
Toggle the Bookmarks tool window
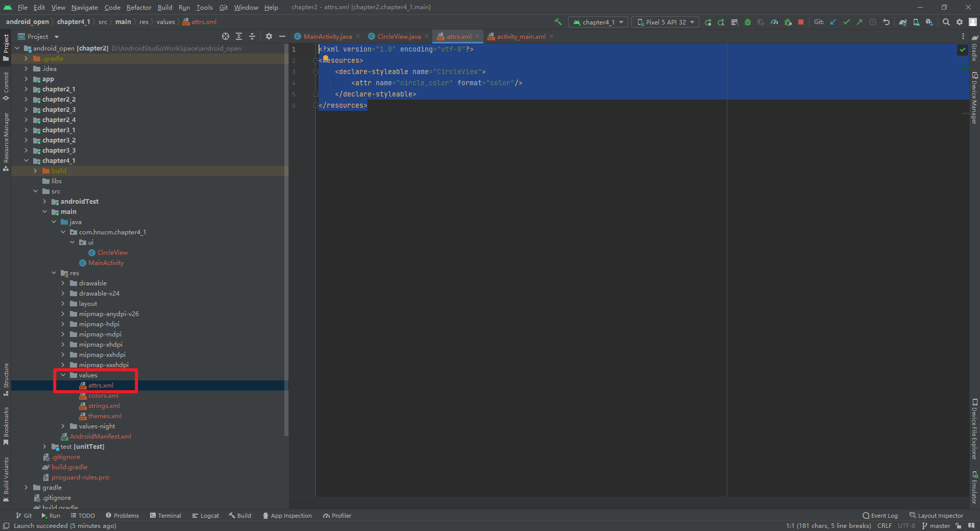6,426
